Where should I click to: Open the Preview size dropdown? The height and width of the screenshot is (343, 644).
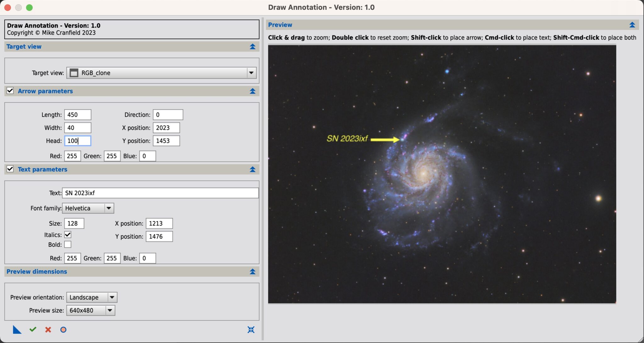[109, 310]
